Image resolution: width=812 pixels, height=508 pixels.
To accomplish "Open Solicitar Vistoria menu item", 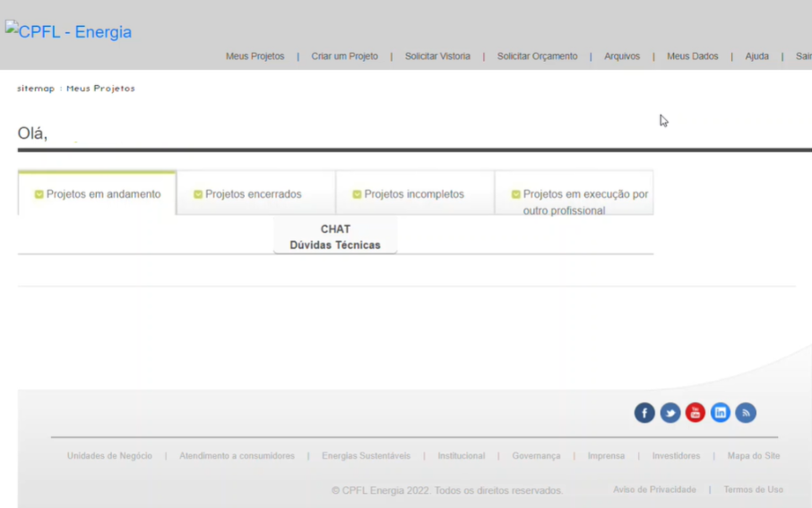I will 437,56.
